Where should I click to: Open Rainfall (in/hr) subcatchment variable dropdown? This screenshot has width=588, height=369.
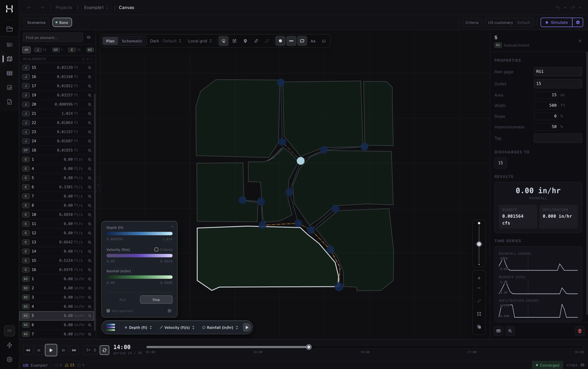(220, 327)
